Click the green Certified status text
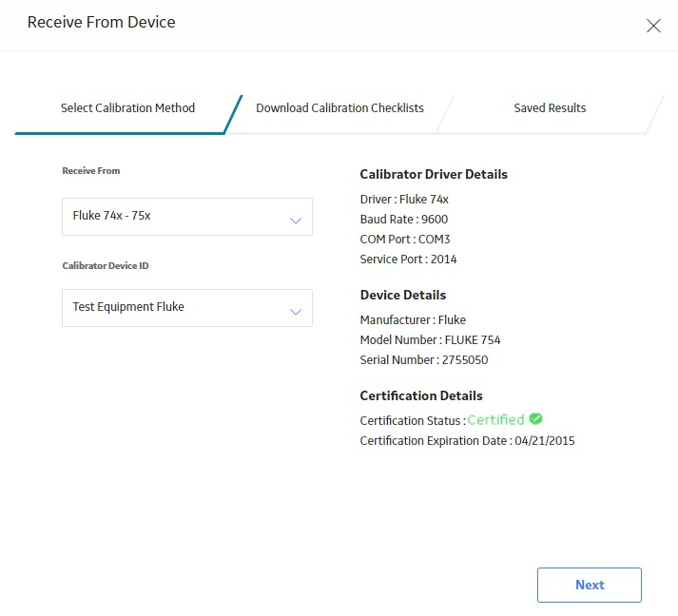This screenshot has width=678, height=616. (495, 420)
